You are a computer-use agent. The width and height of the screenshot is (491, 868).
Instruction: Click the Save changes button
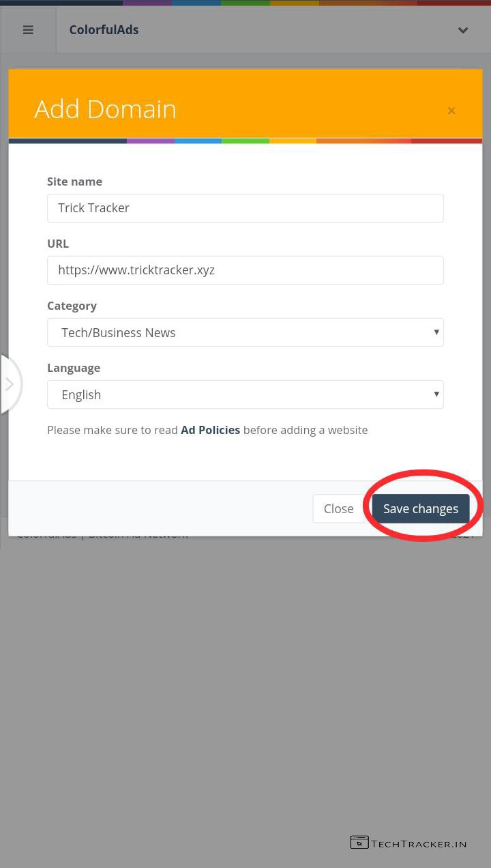(x=420, y=508)
